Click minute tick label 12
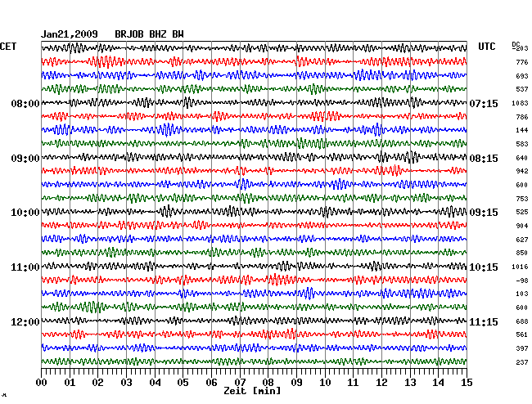This screenshot has width=532, height=404. click(381, 383)
